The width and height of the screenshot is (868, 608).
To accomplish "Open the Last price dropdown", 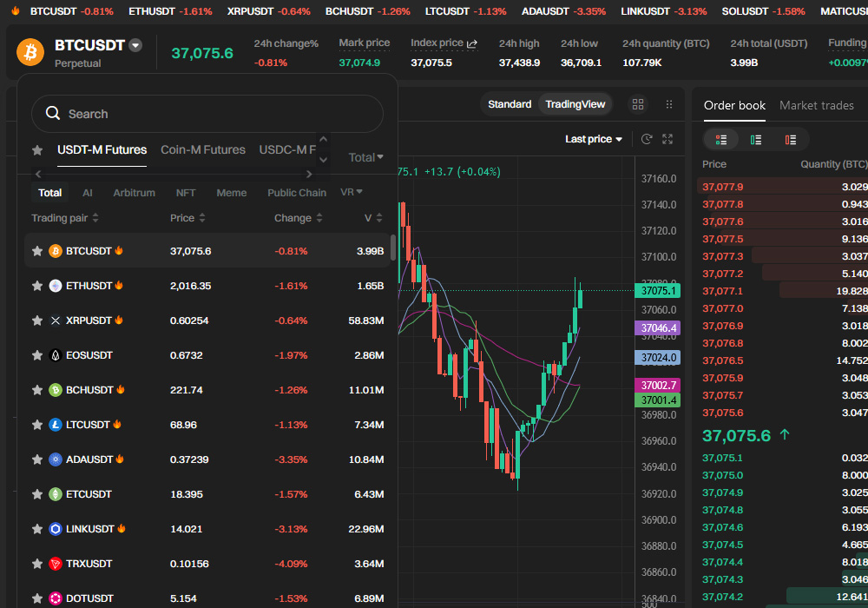I will [594, 139].
